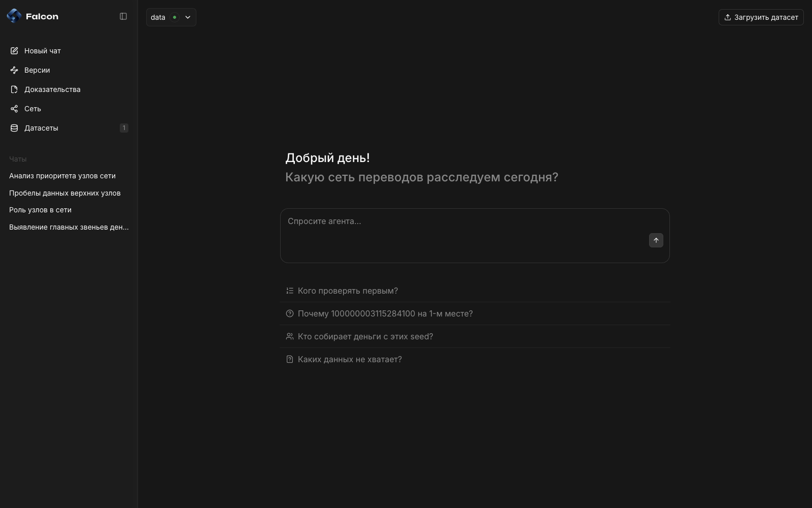Start a Новый чат
The width and height of the screenshot is (812, 508).
(x=69, y=51)
